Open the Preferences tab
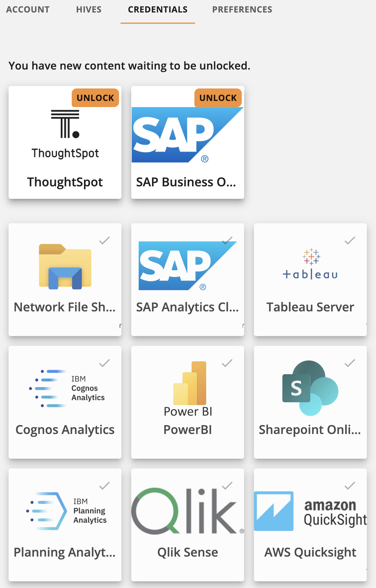Image resolution: width=376 pixels, height=588 pixels. point(242,9)
